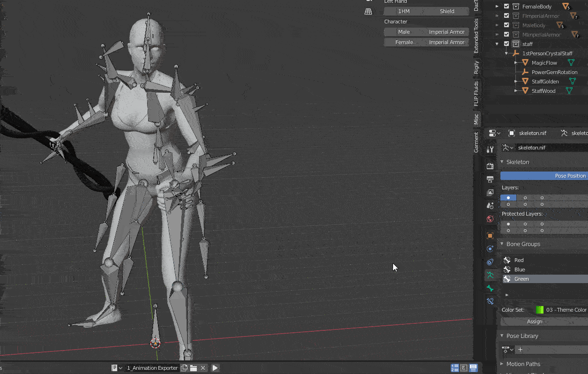Screen dimensions: 588x374
Task: Toggle the first Protected Layers dot
Action: click(x=508, y=224)
